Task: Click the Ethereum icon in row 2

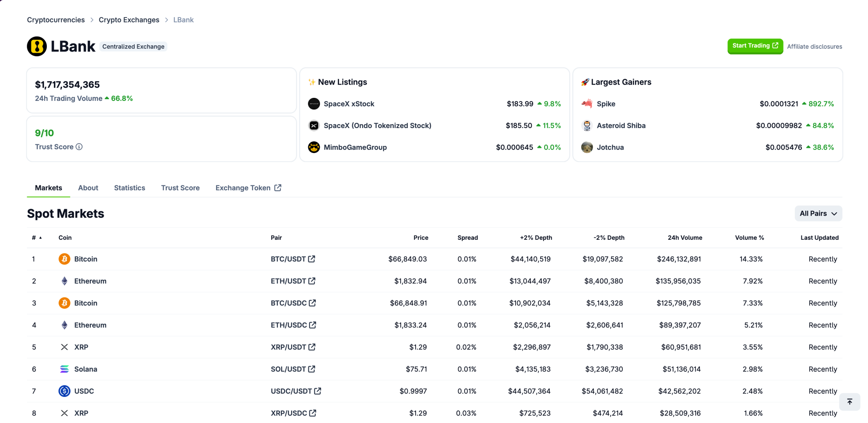Action: point(64,281)
